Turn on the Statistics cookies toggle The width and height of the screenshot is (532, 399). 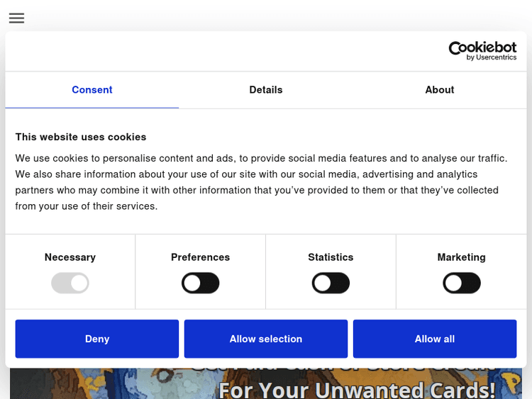(331, 283)
